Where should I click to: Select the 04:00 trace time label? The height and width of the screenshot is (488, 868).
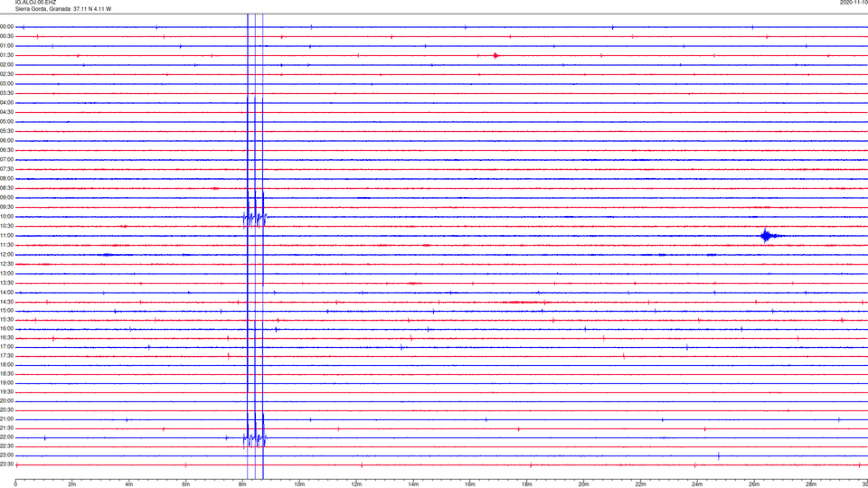click(x=6, y=103)
